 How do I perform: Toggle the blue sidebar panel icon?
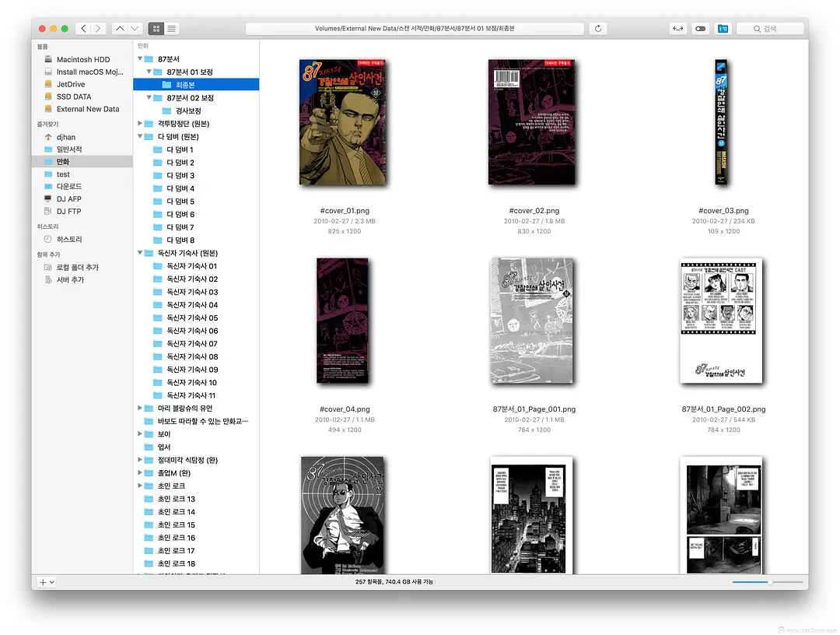(x=723, y=28)
